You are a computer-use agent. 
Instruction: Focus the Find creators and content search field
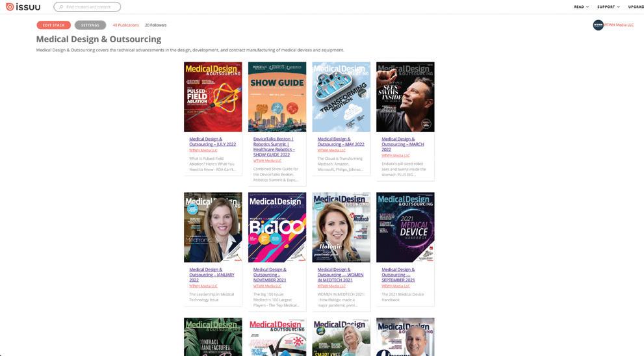click(x=87, y=7)
